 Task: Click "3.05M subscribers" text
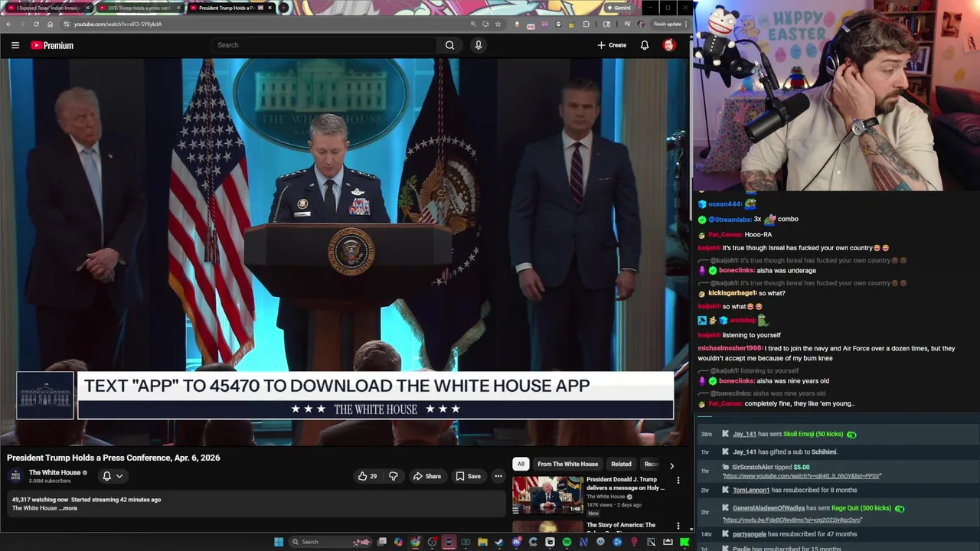click(50, 481)
